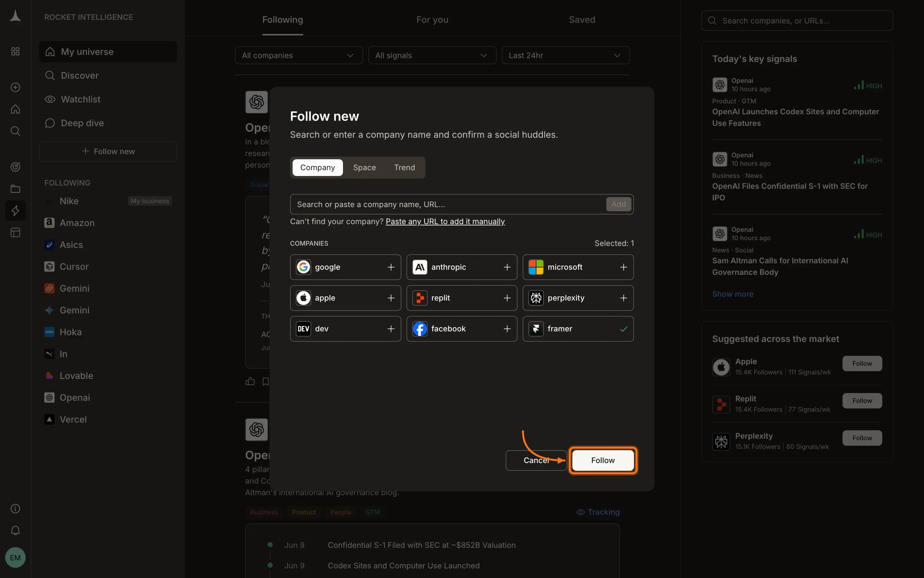Add microsoft with its plus icon
The width and height of the screenshot is (924, 578).
click(623, 267)
